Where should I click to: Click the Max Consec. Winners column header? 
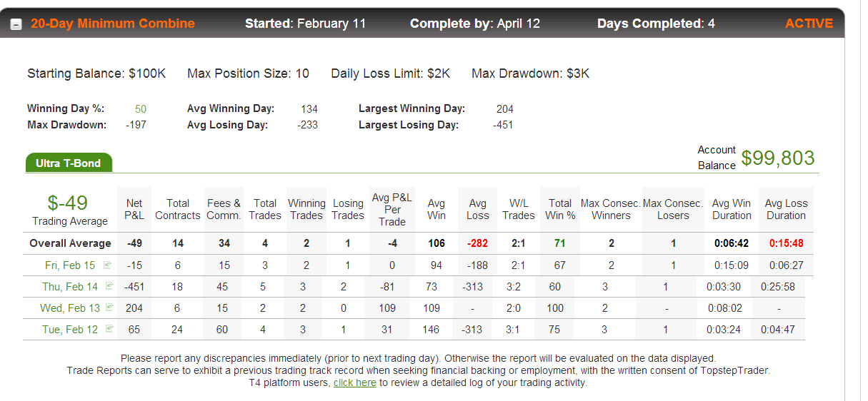[611, 209]
